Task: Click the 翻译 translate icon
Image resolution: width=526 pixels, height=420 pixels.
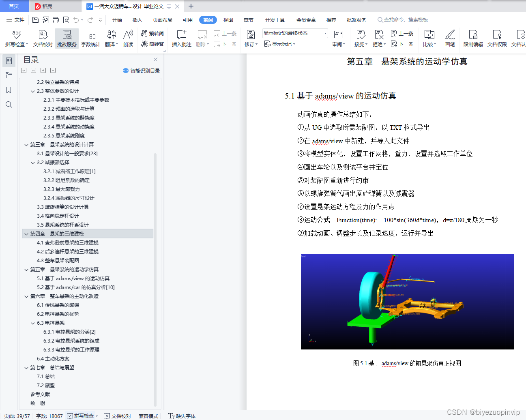Action: tap(112, 39)
